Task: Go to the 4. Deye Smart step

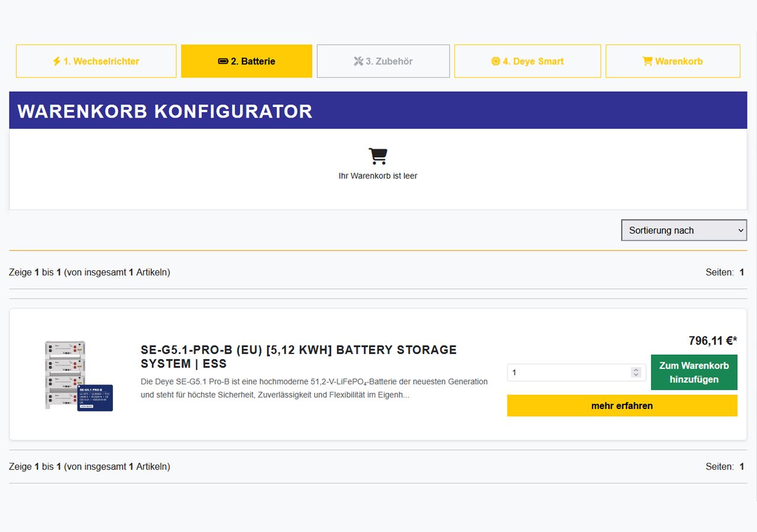Action: point(528,61)
